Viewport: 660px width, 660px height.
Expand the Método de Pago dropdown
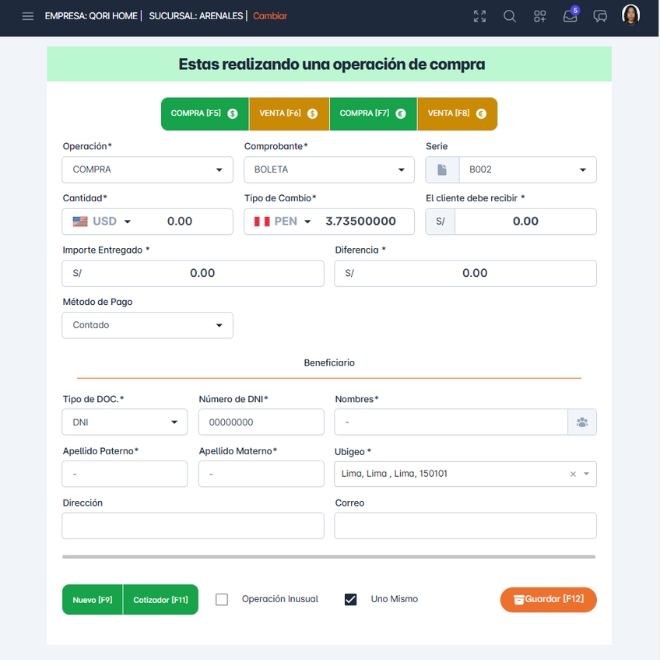pos(147,325)
